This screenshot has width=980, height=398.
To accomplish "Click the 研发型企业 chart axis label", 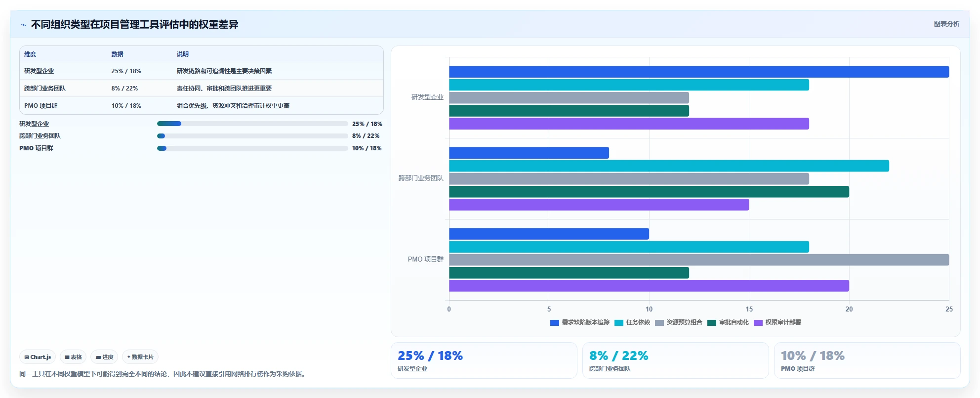I will [427, 97].
